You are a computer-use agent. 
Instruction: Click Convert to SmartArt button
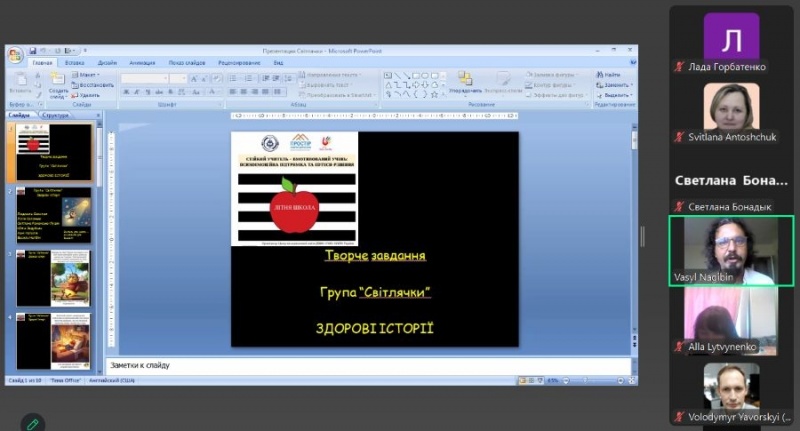tap(338, 95)
